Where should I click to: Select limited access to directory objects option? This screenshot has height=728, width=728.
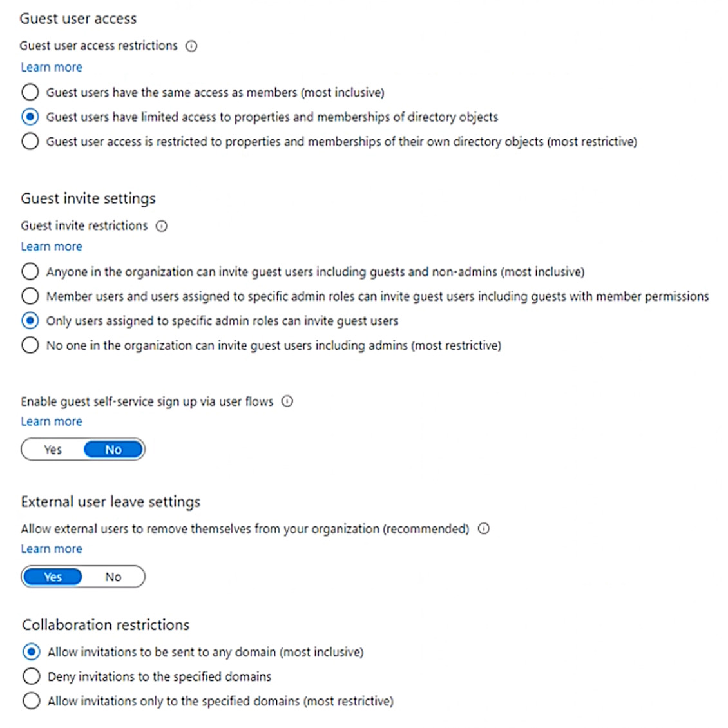(x=30, y=117)
